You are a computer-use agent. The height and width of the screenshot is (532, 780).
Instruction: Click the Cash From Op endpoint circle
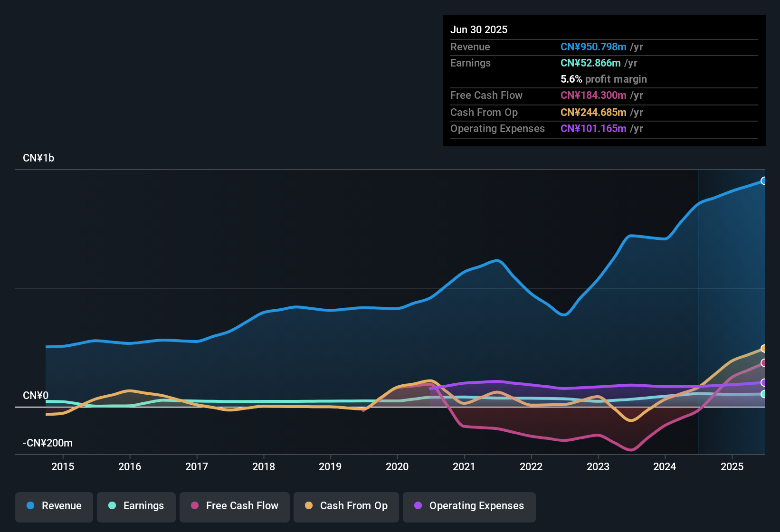[x=764, y=348]
